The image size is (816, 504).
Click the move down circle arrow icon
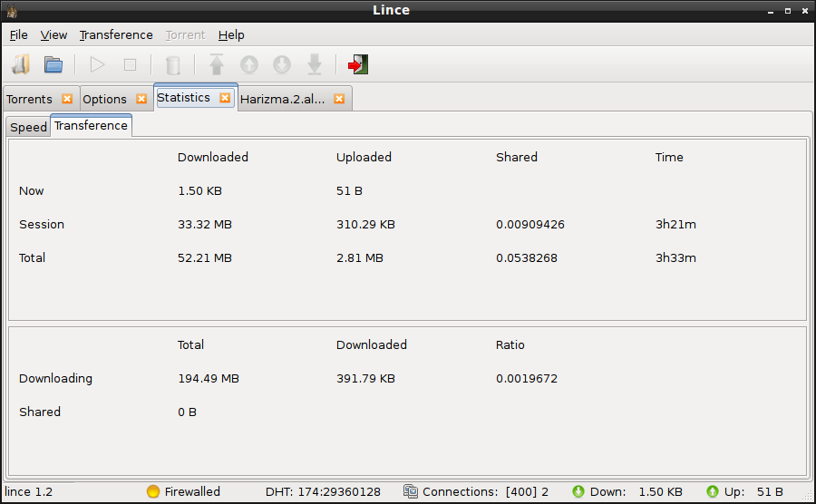(x=282, y=65)
